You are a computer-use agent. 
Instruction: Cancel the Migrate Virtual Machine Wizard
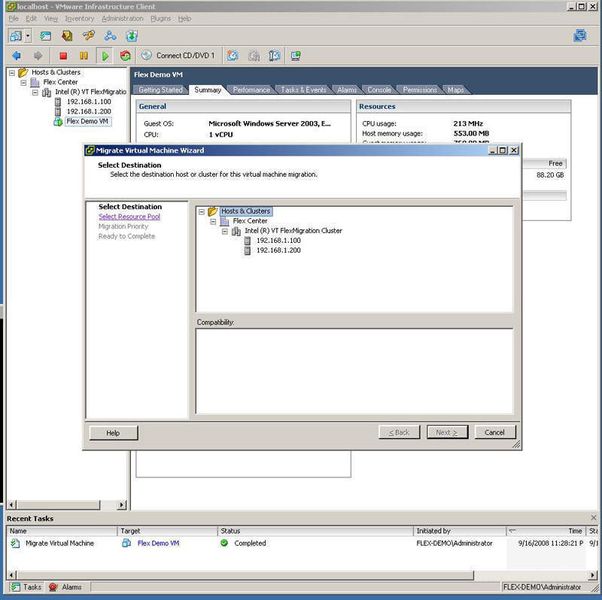pyautogui.click(x=494, y=432)
